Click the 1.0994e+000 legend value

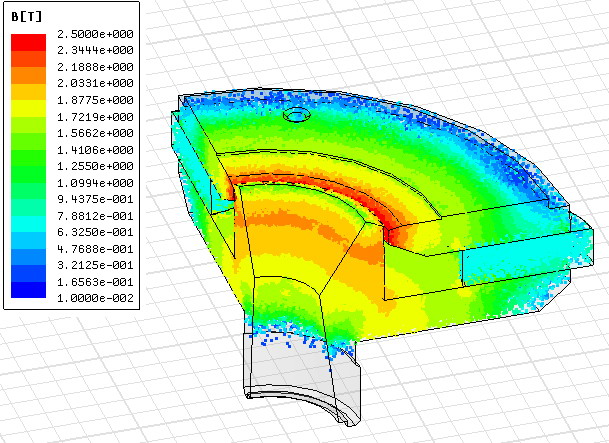pos(96,182)
